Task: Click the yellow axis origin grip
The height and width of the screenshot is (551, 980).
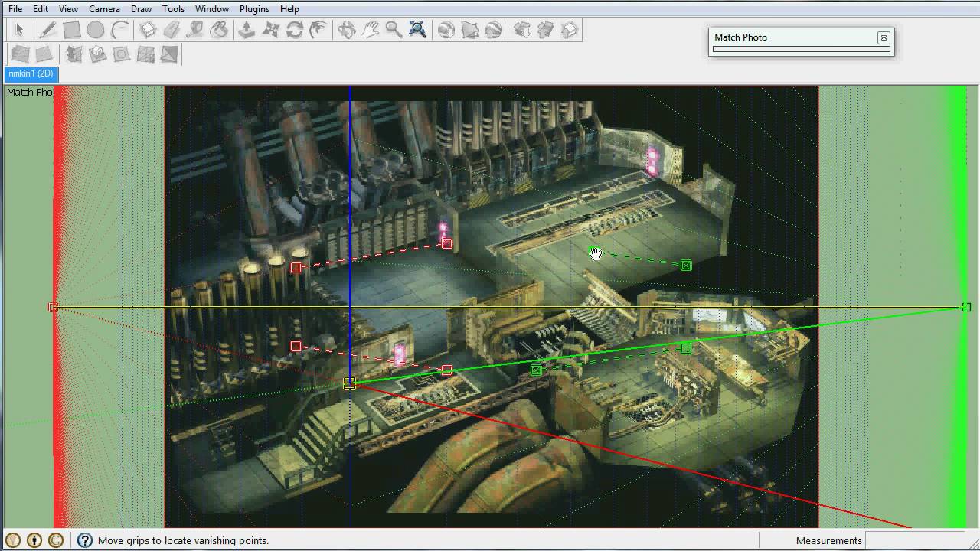Action: [350, 383]
